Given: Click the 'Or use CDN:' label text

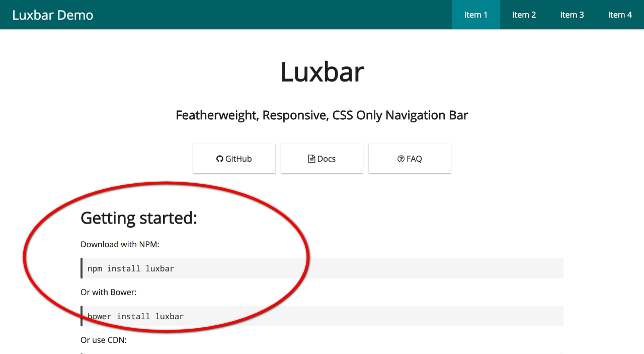Looking at the screenshot, I should [x=103, y=340].
